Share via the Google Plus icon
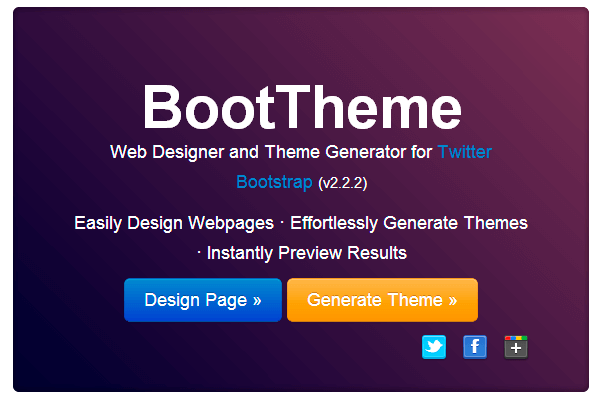 pyautogui.click(x=515, y=347)
